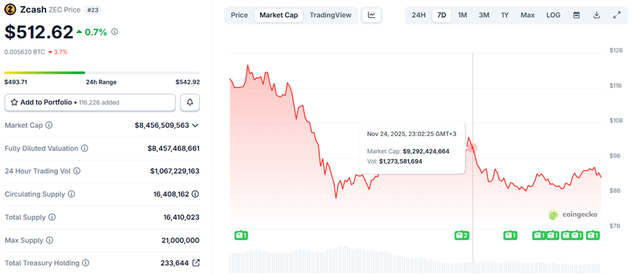Select the 24H time range
Screen dimensions: 644x275
pyautogui.click(x=419, y=15)
